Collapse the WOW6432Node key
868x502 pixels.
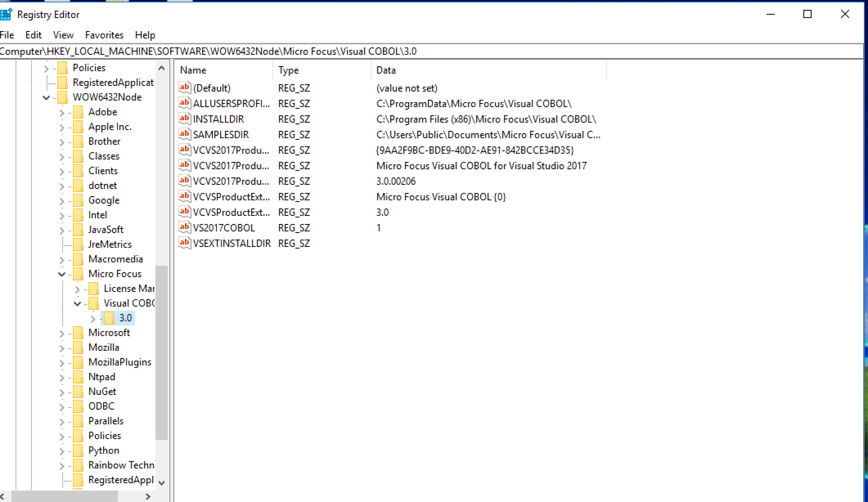[x=46, y=97]
